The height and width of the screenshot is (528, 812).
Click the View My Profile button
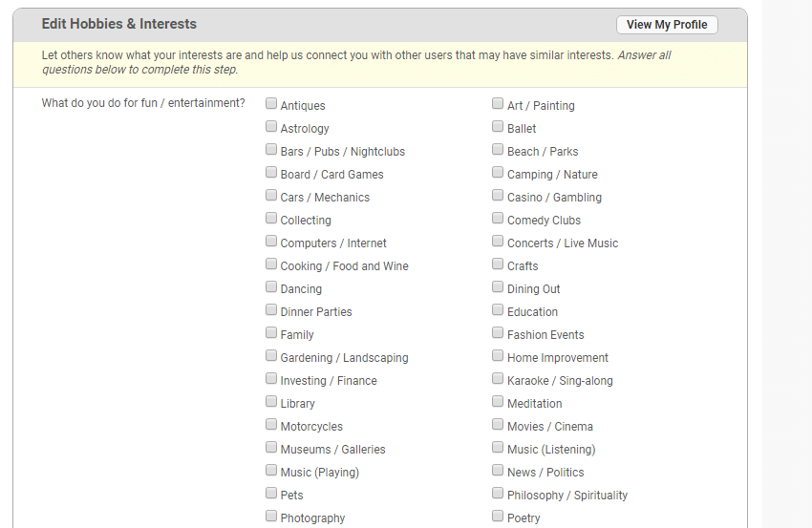[x=667, y=25]
